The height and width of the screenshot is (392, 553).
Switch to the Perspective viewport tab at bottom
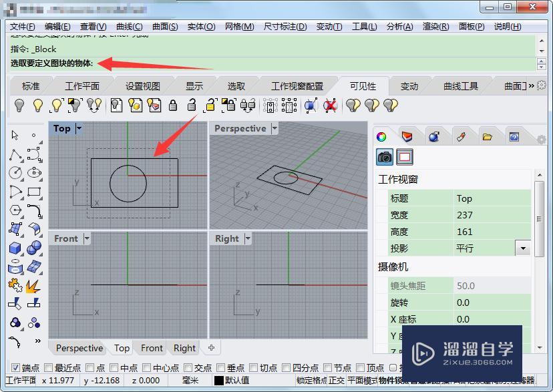pos(79,349)
